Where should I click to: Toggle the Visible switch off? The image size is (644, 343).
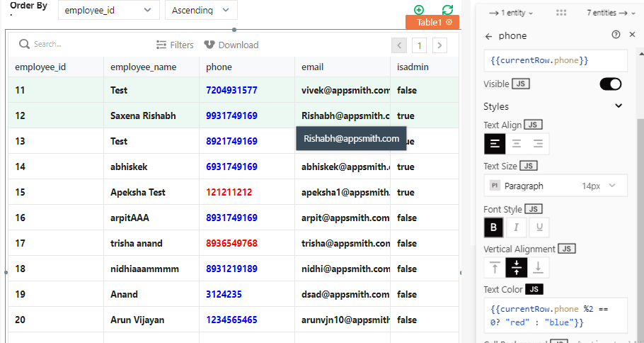610,84
